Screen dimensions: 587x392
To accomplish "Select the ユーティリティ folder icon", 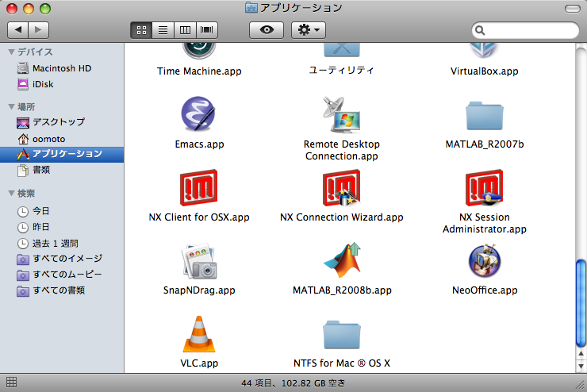I will [342, 50].
